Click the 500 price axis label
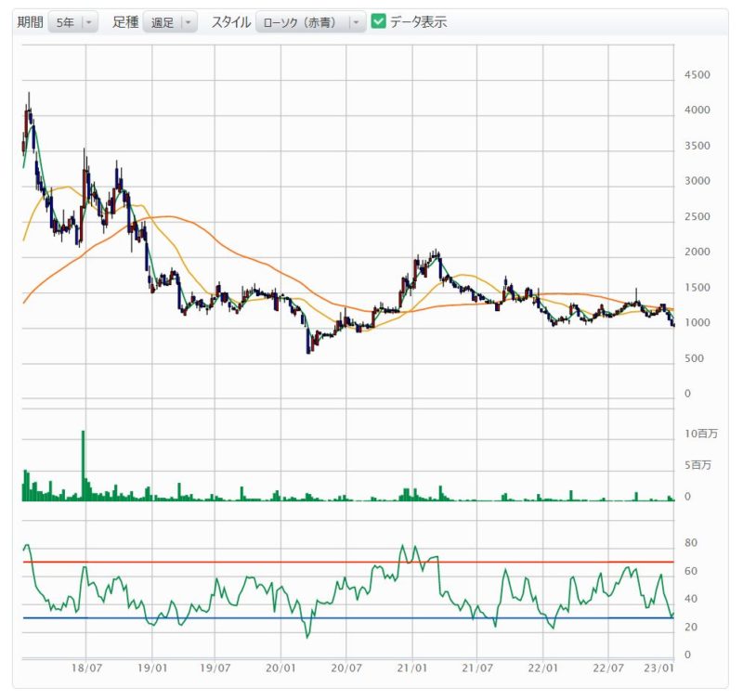The width and height of the screenshot is (743, 700). pyautogui.click(x=694, y=358)
